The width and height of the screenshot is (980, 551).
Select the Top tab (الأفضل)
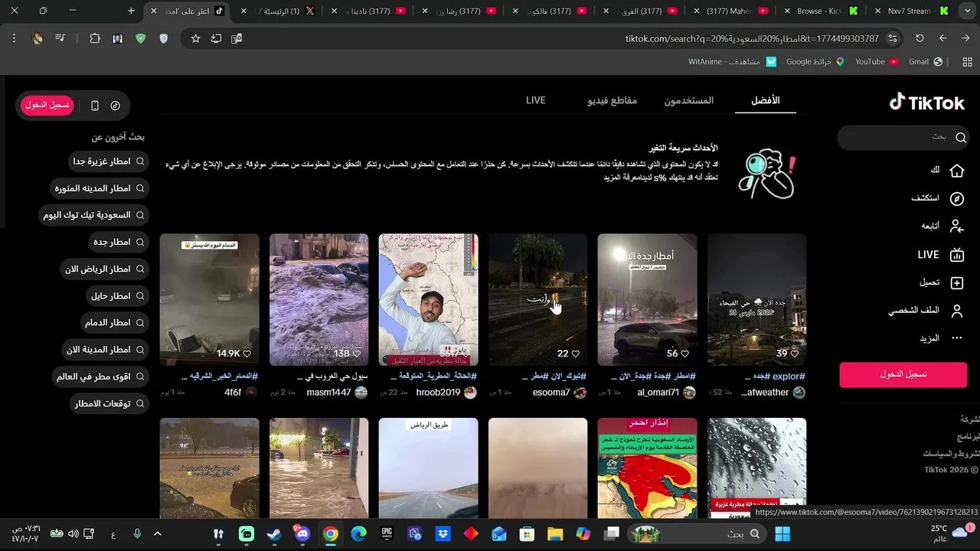pyautogui.click(x=765, y=101)
